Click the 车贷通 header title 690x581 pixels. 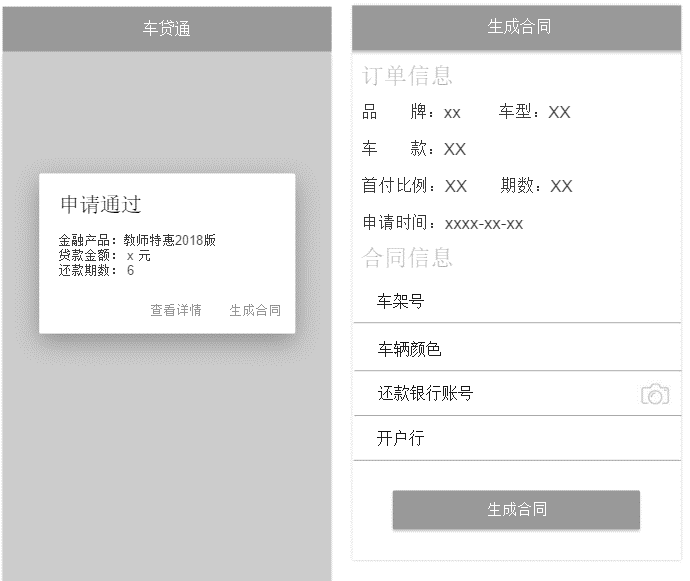click(x=166, y=29)
